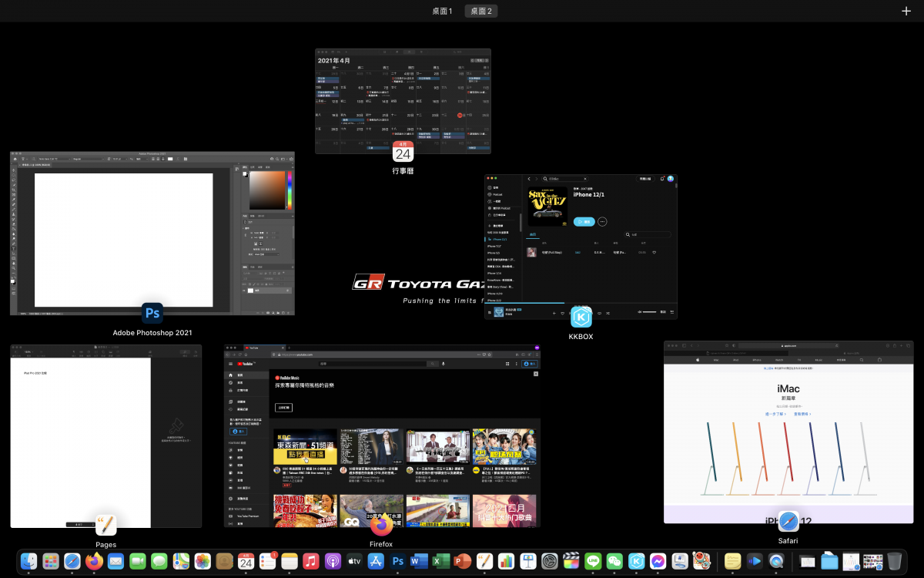Open Messages from the Dock
Screen dimensions: 924x578
tap(159, 562)
